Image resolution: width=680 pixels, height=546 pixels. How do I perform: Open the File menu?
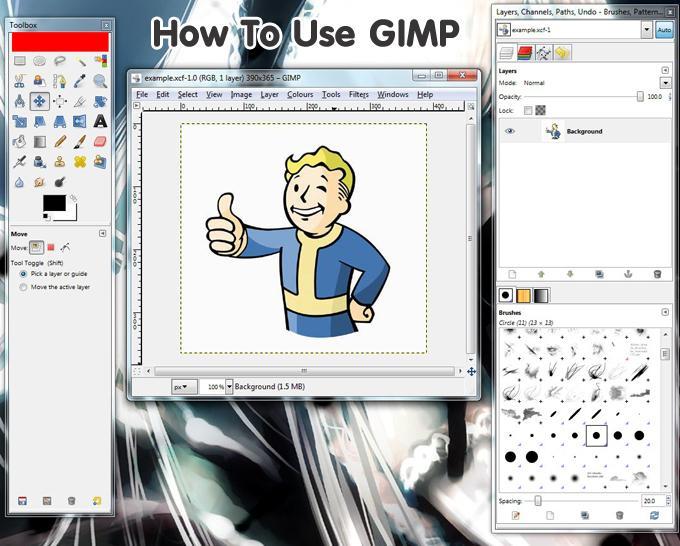[142, 95]
